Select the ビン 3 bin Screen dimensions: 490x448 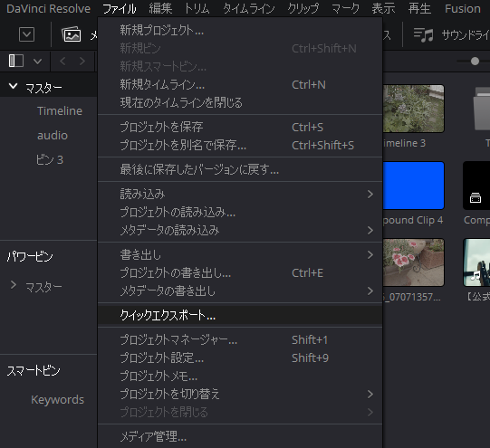[x=50, y=160]
